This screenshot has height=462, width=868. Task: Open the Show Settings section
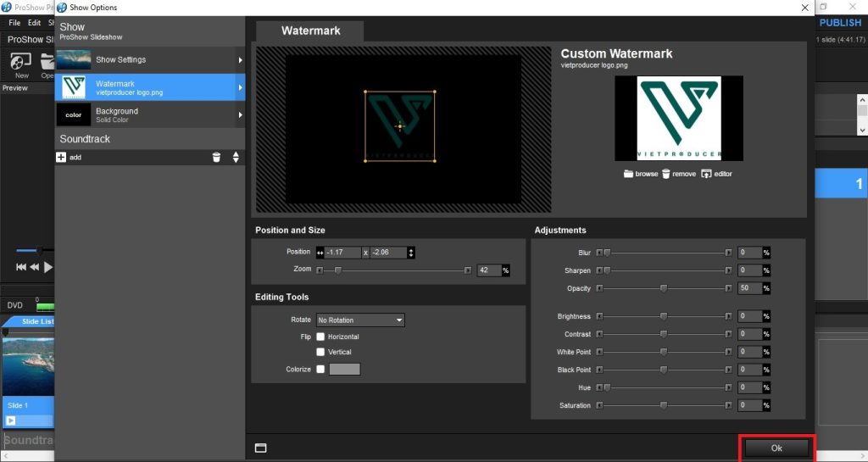tap(150, 59)
